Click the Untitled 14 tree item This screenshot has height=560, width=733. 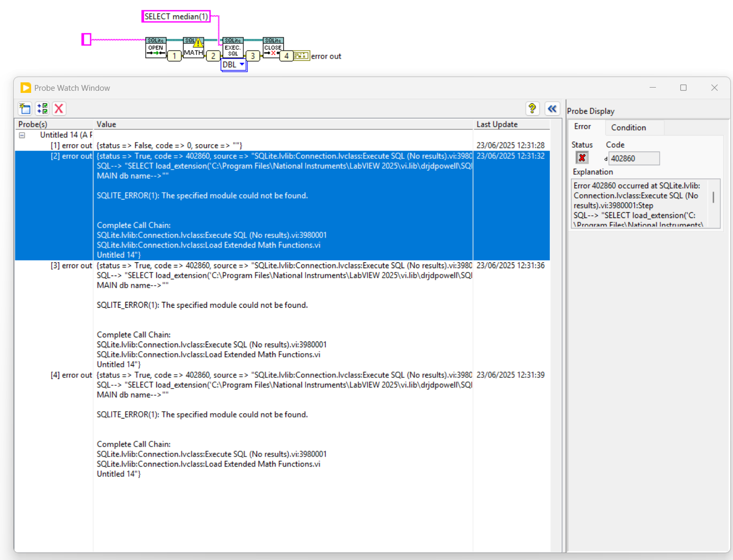pyautogui.click(x=66, y=135)
